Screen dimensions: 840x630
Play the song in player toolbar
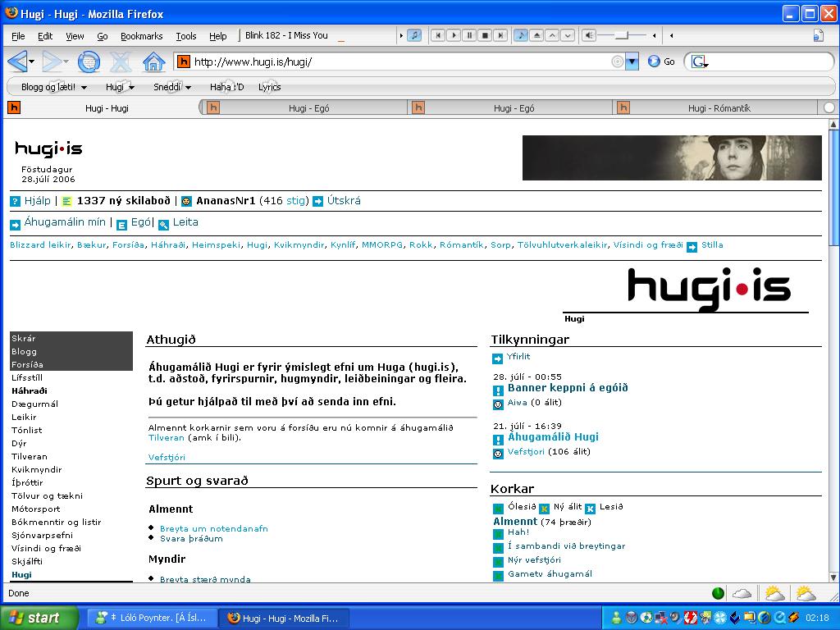point(453,35)
